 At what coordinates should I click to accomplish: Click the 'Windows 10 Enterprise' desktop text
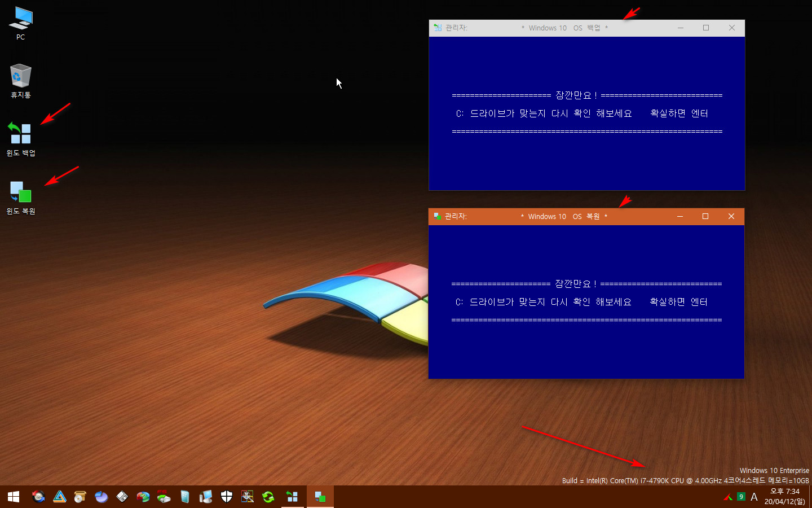(x=774, y=471)
